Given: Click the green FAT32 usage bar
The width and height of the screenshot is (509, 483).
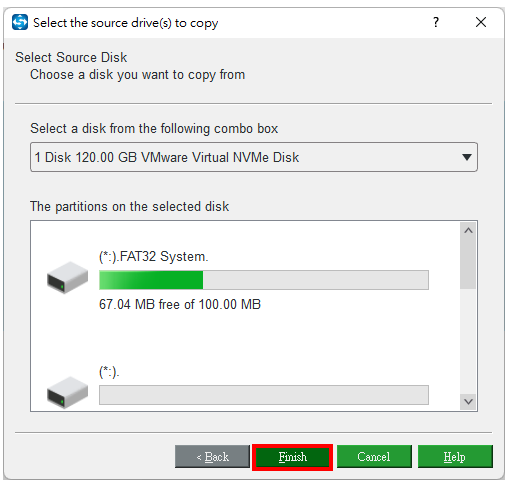Looking at the screenshot, I should click(264, 280).
